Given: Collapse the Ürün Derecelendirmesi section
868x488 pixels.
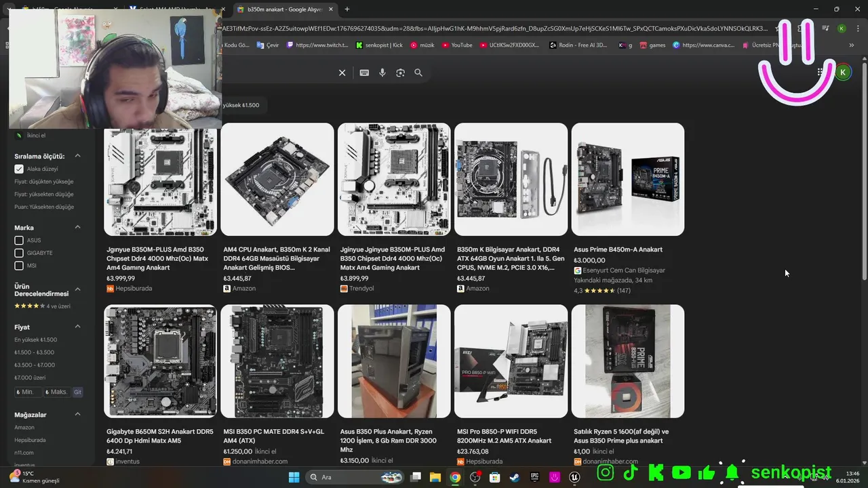Looking at the screenshot, I should [x=77, y=289].
